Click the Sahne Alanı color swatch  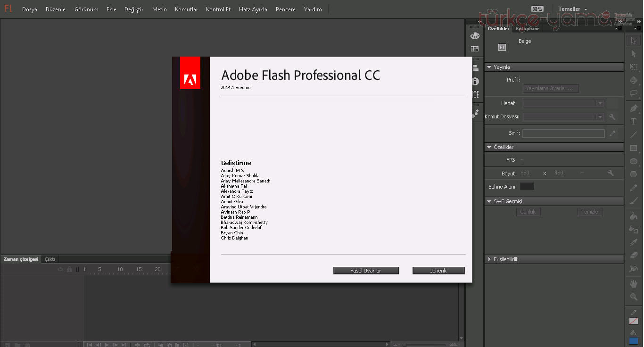pos(527,186)
